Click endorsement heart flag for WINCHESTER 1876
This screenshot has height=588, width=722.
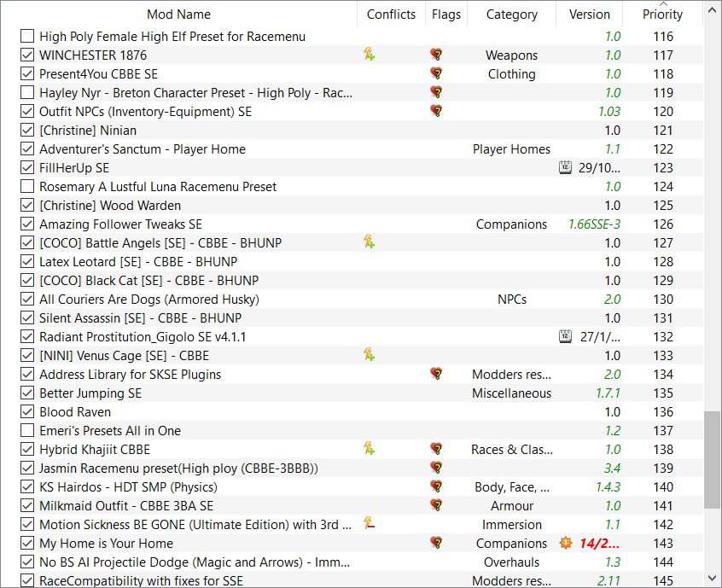pyautogui.click(x=436, y=55)
